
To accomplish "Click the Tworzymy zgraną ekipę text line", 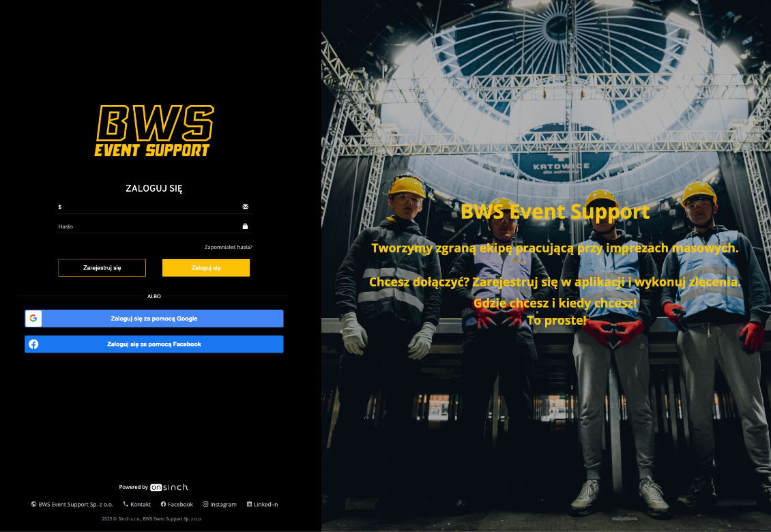I will 555,248.
